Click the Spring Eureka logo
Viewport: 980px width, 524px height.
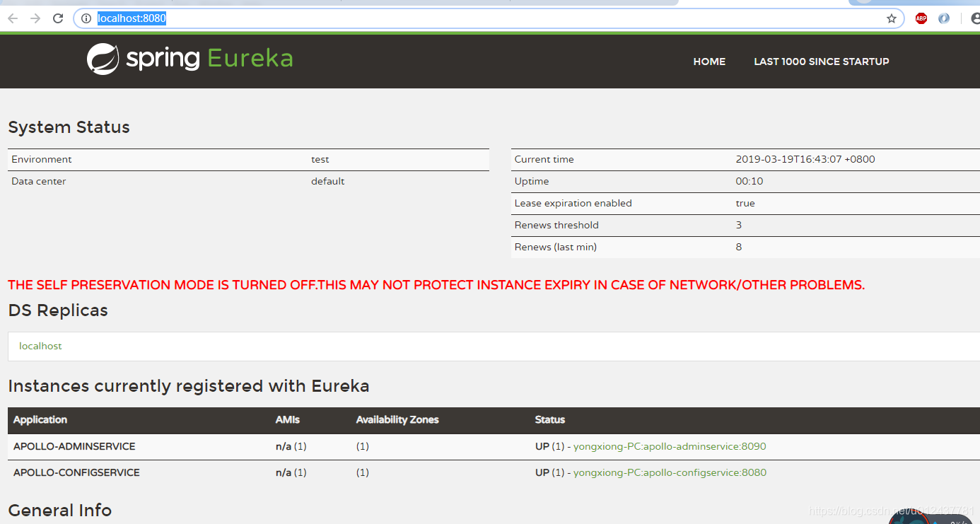tap(189, 59)
